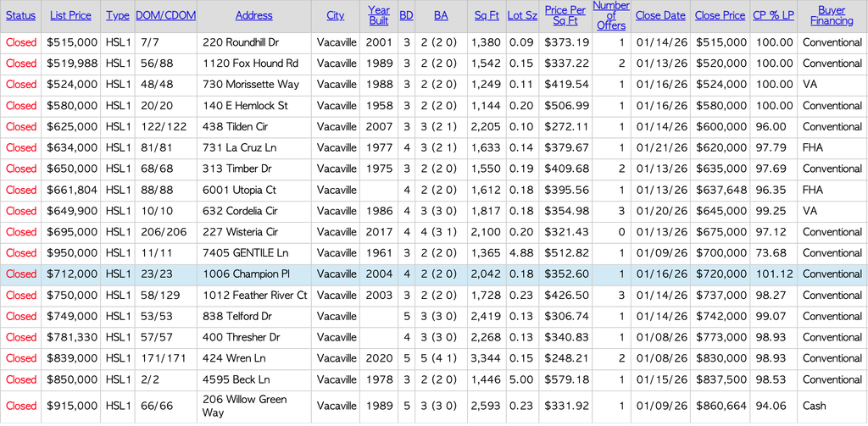Sort by Close Price column header
The width and height of the screenshot is (868, 426).
pos(720,16)
